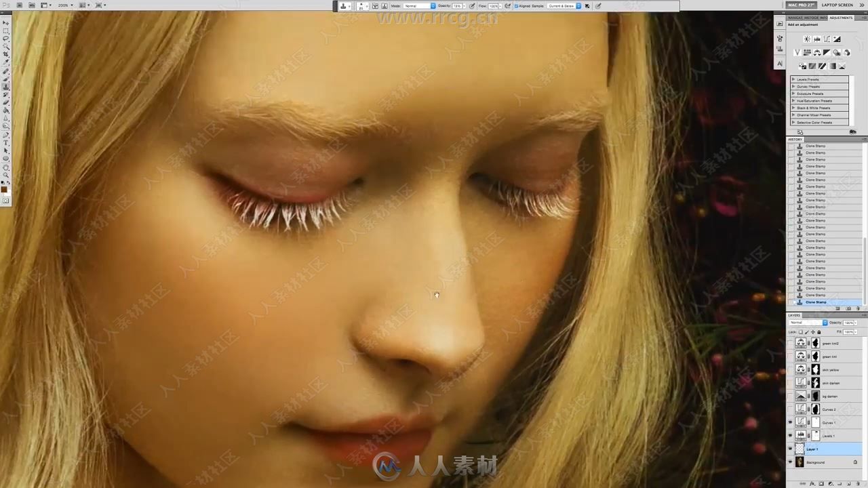Switch to the Info tab
The width and height of the screenshot is (868, 488).
pyautogui.click(x=823, y=18)
